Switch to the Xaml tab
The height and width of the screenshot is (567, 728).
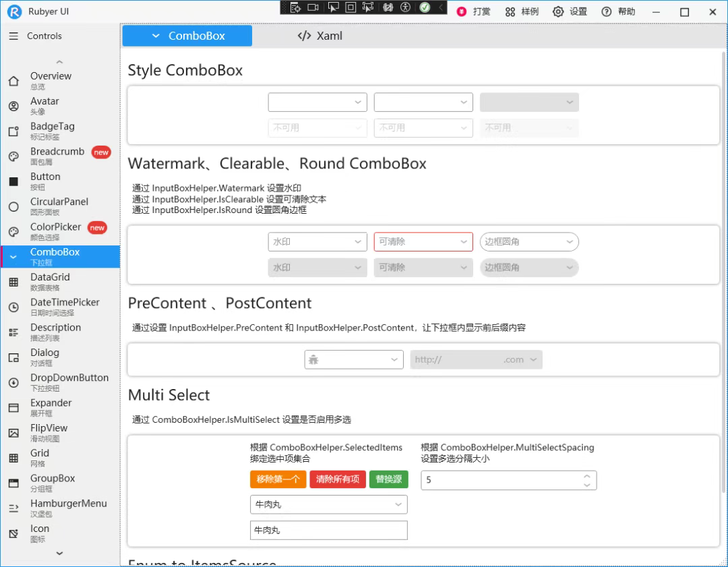pyautogui.click(x=320, y=36)
